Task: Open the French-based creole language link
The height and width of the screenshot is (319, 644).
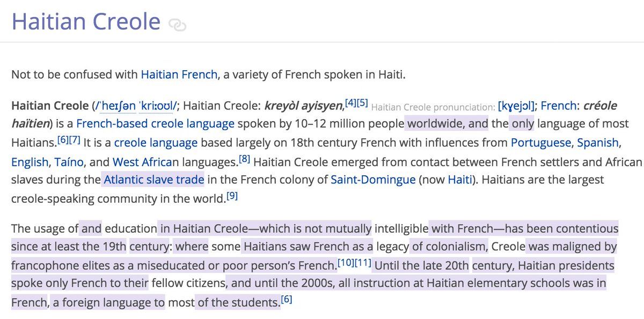Action: (155, 124)
